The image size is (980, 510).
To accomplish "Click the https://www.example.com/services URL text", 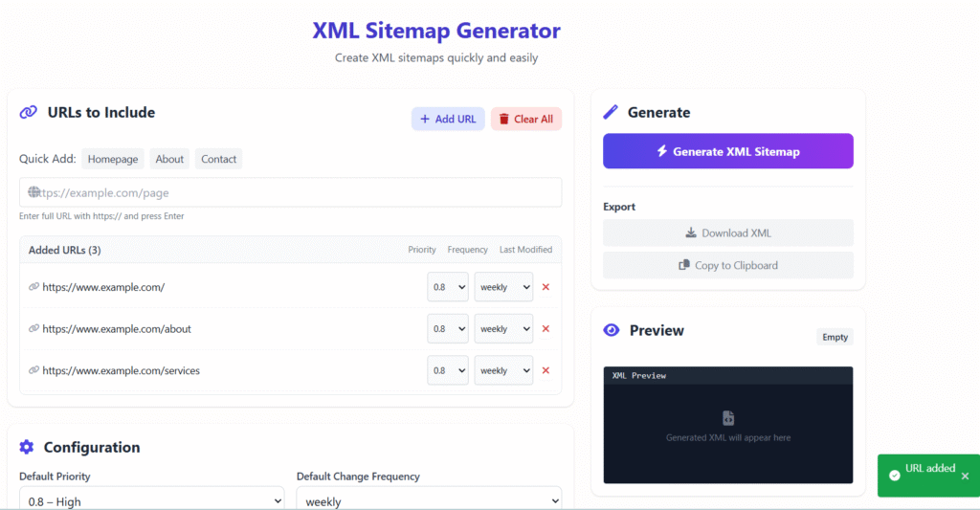I will (122, 370).
